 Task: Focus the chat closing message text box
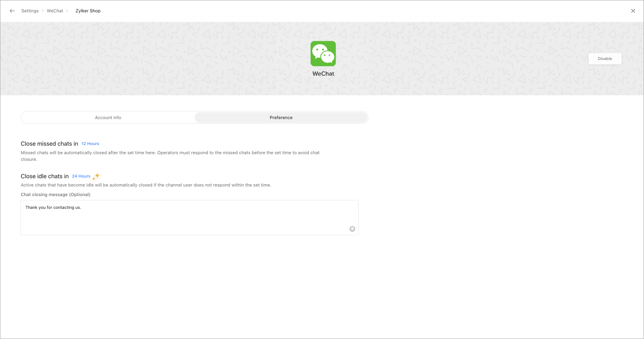[190, 217]
